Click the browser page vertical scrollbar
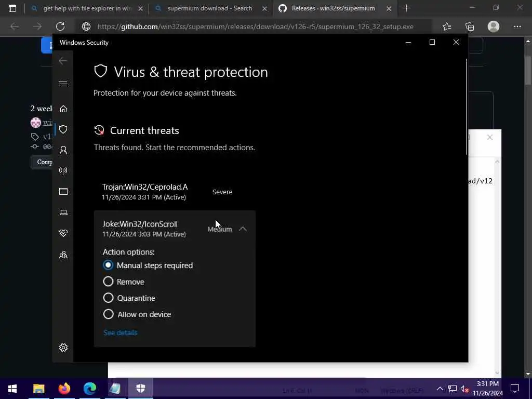This screenshot has width=532, height=399. tap(528, 71)
